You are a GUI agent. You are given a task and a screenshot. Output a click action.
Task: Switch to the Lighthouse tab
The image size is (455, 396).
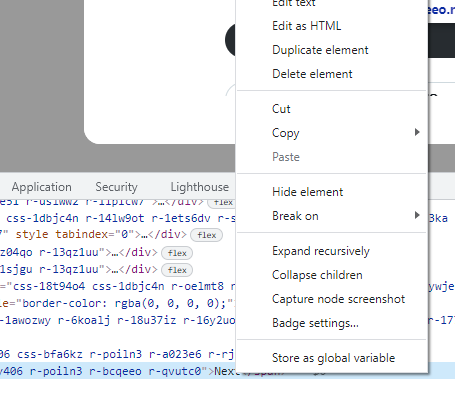tap(200, 187)
